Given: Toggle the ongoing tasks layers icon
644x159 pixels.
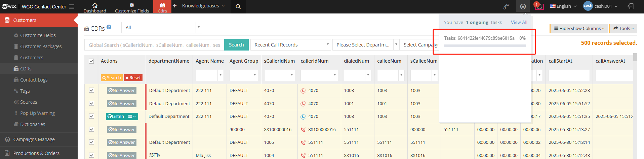Looking at the screenshot, I should pyautogui.click(x=523, y=6).
